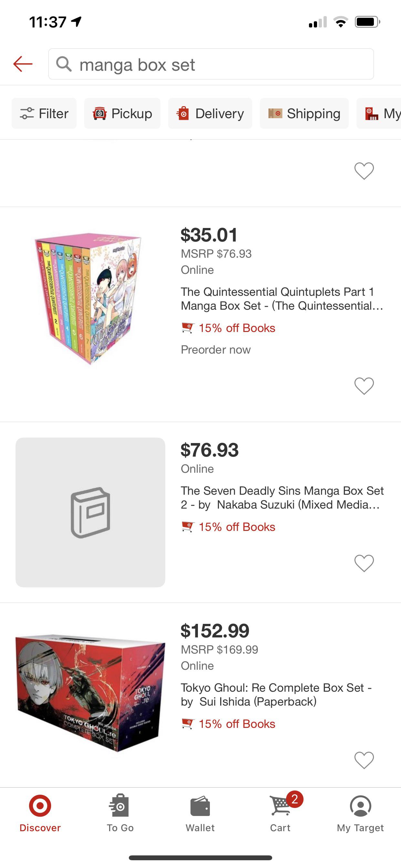Open the Filter options
This screenshot has height=868, width=401.
tap(44, 114)
